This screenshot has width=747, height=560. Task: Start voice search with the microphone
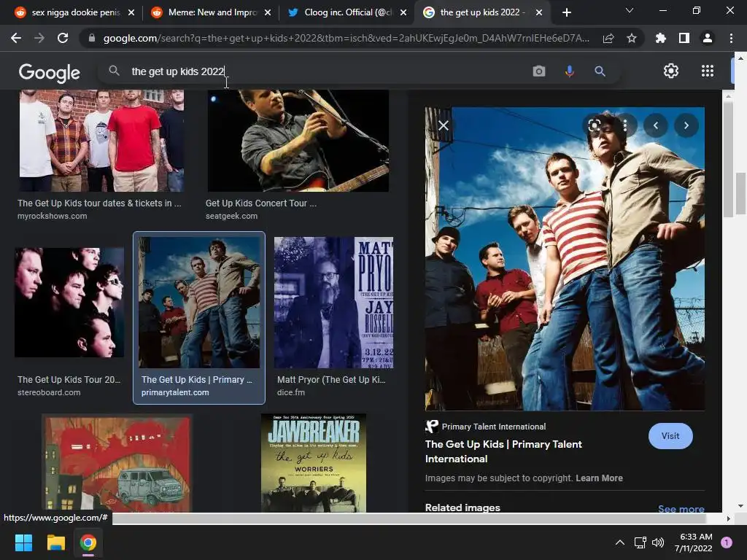[x=569, y=71]
